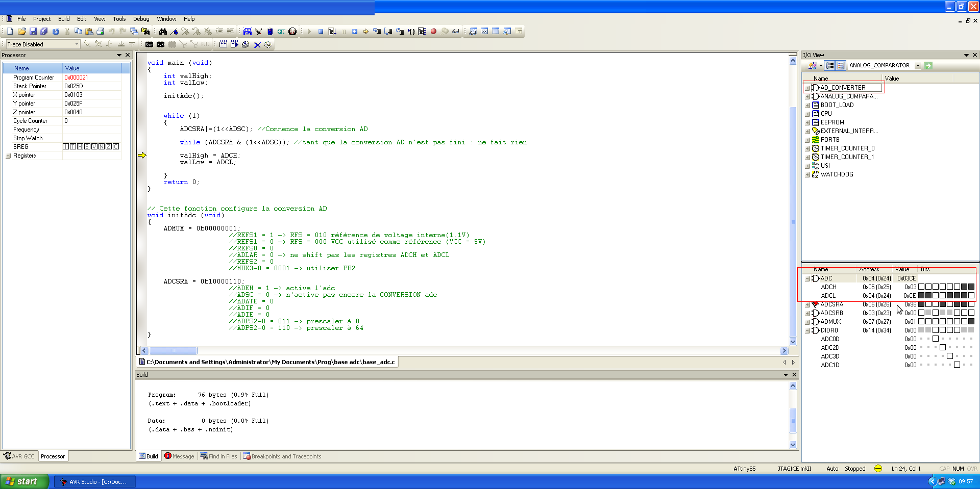Switch to the AVR GCC tab
Image resolution: width=980 pixels, height=489 pixels.
19,456
